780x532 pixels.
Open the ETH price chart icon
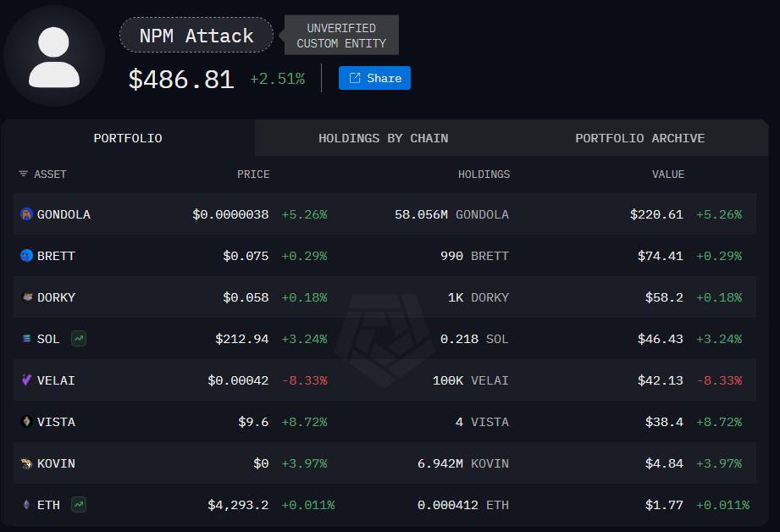click(x=79, y=505)
